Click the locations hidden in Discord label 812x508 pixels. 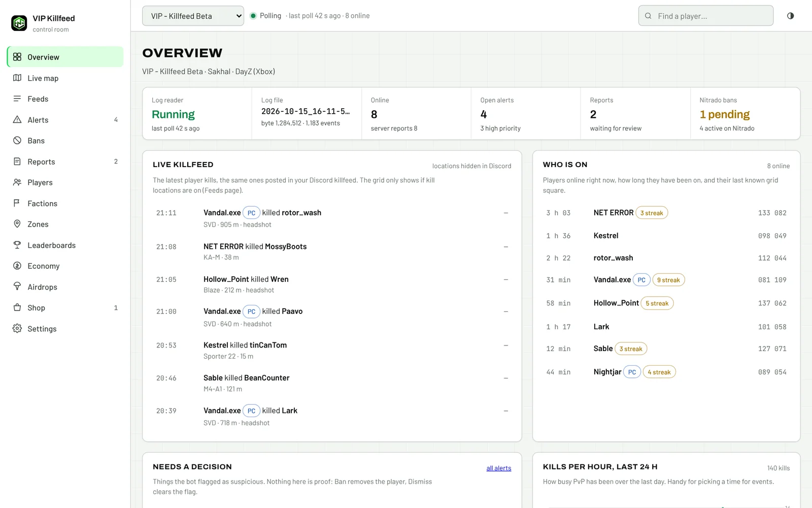471,166
